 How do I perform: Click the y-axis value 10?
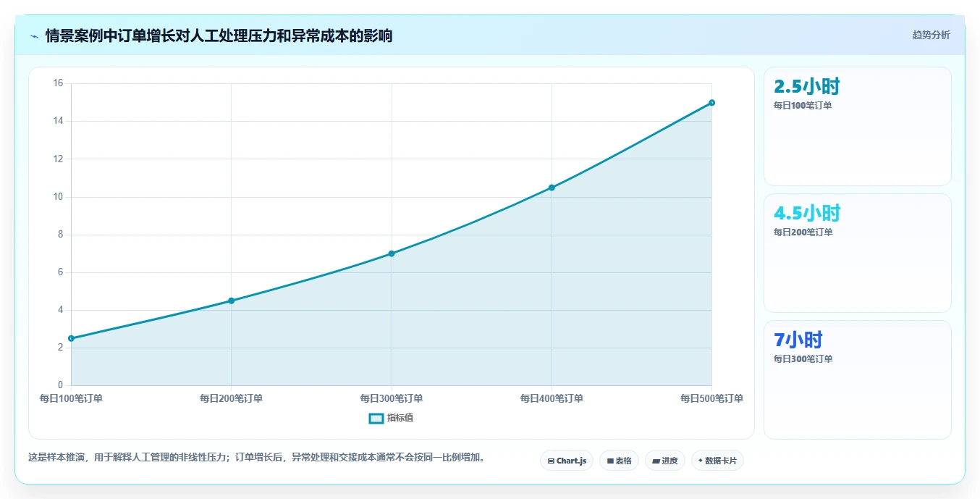[x=58, y=197]
